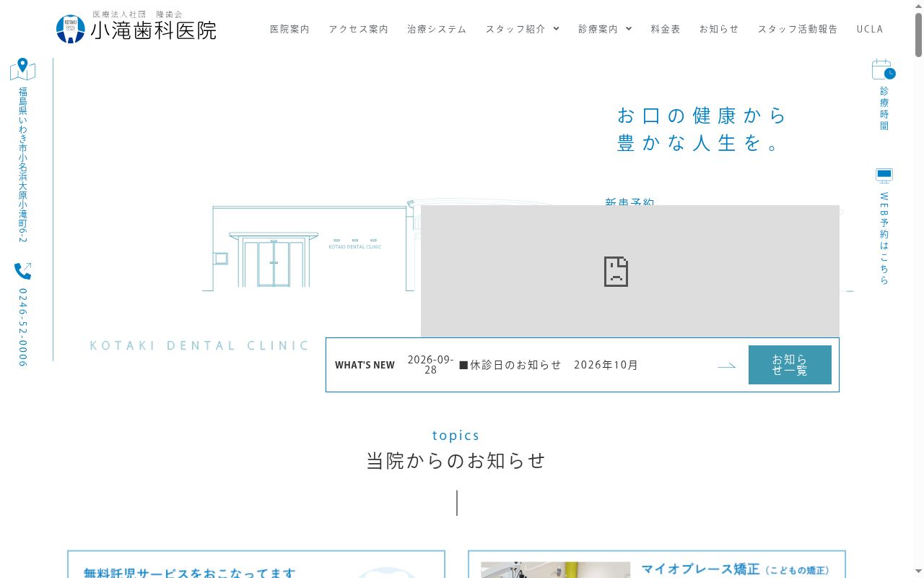
Task: Open the 休診日のお知らせ 2026年10月 news link
Action: point(549,365)
